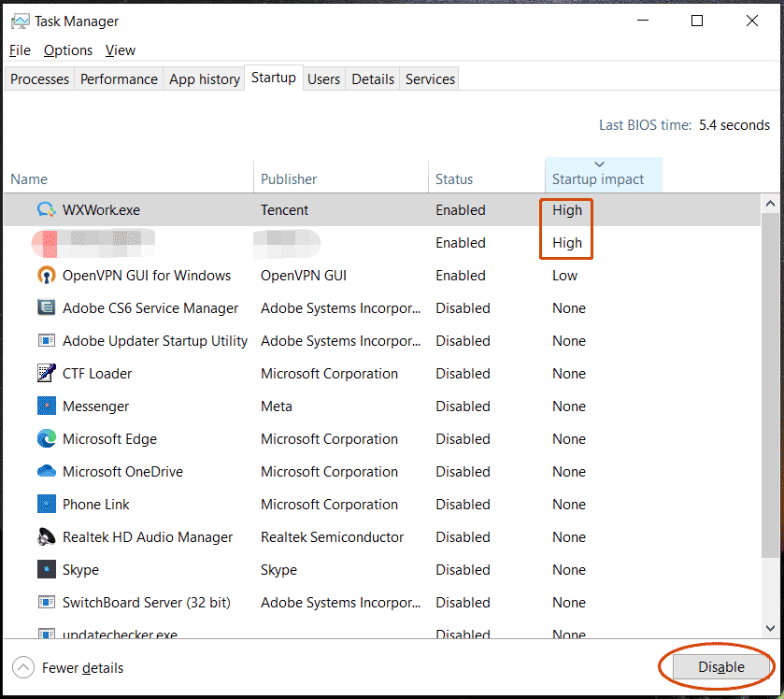Click the scrollbar up arrow

click(771, 204)
